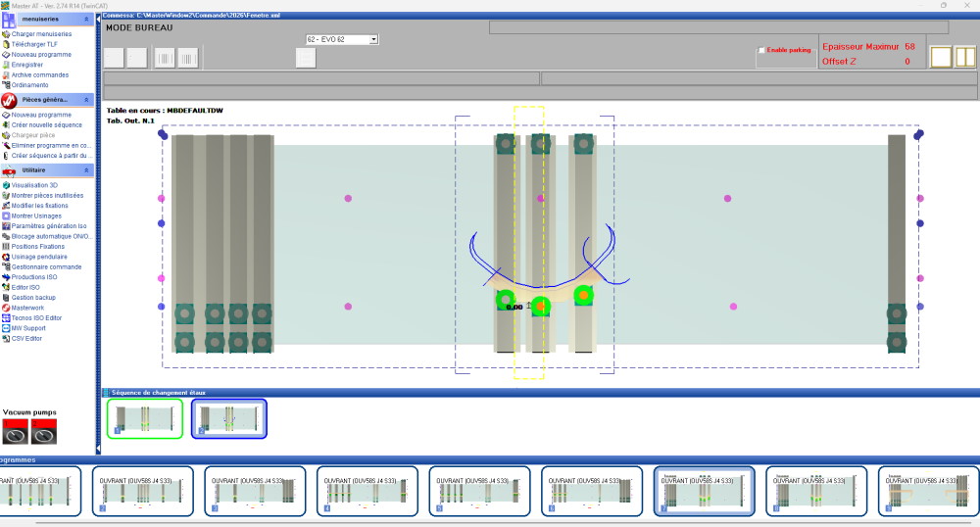Select OUVRANT program thumbnail number 3
This screenshot has width=980, height=527.
(x=255, y=492)
